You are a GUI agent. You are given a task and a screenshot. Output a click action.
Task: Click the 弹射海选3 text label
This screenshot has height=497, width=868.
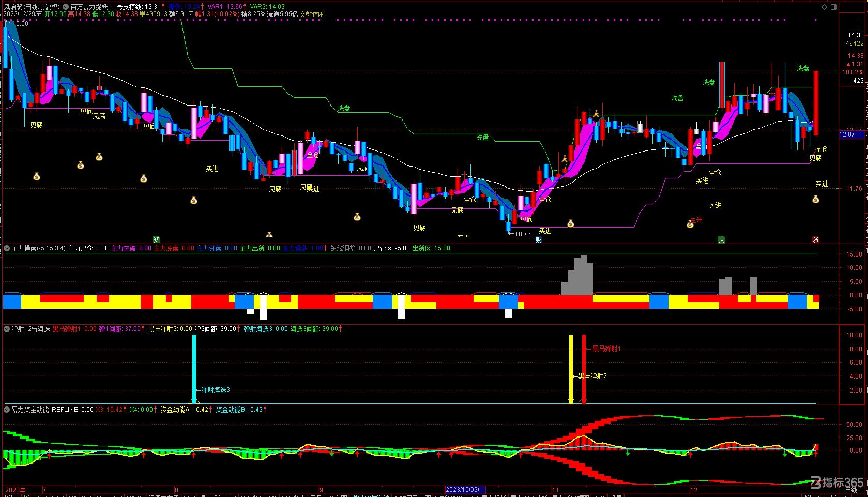tap(216, 390)
